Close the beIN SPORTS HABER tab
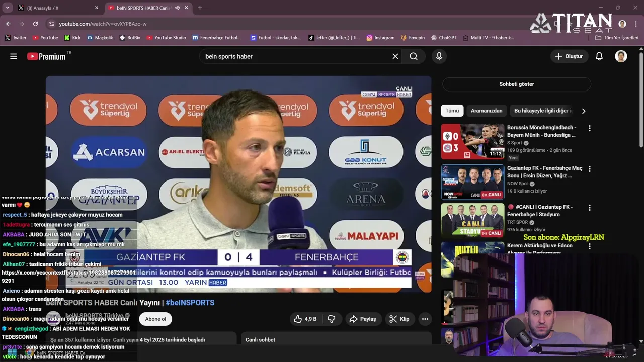This screenshot has height=362, width=644. click(187, 8)
